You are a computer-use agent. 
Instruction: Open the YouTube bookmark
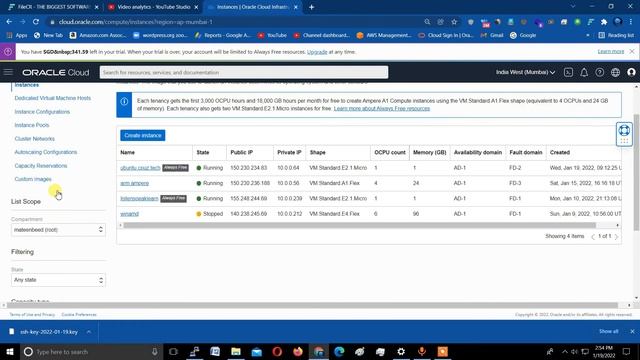(x=272, y=36)
